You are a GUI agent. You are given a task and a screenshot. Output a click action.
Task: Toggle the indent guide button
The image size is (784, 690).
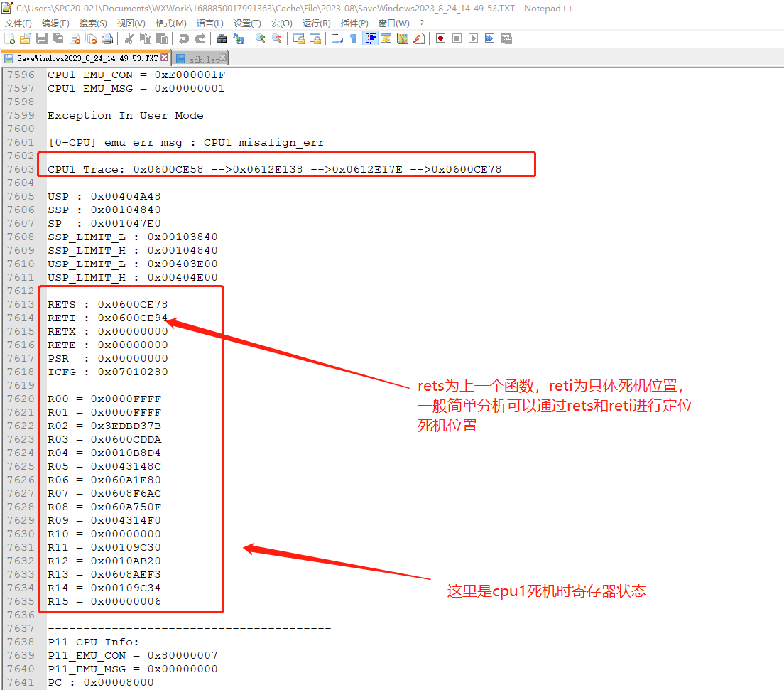click(371, 38)
